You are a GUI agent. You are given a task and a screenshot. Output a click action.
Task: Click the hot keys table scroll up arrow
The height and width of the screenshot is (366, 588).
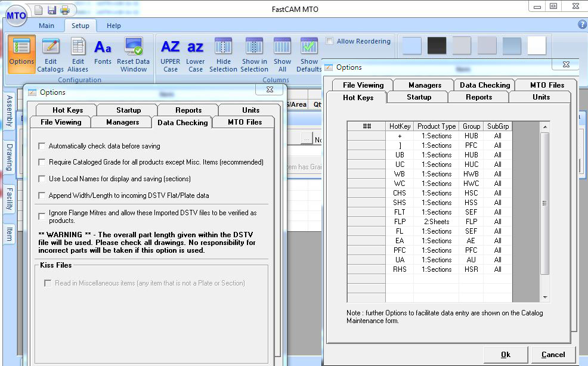[x=545, y=127]
